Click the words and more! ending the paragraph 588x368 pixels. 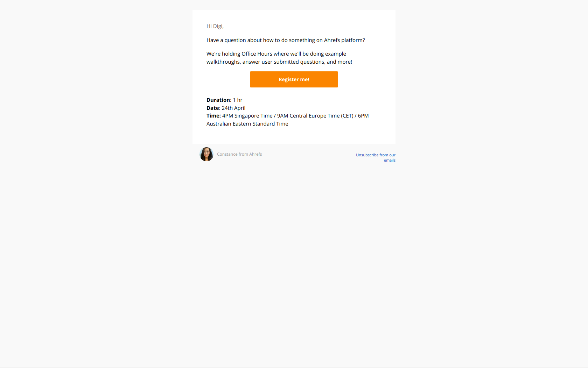(339, 62)
